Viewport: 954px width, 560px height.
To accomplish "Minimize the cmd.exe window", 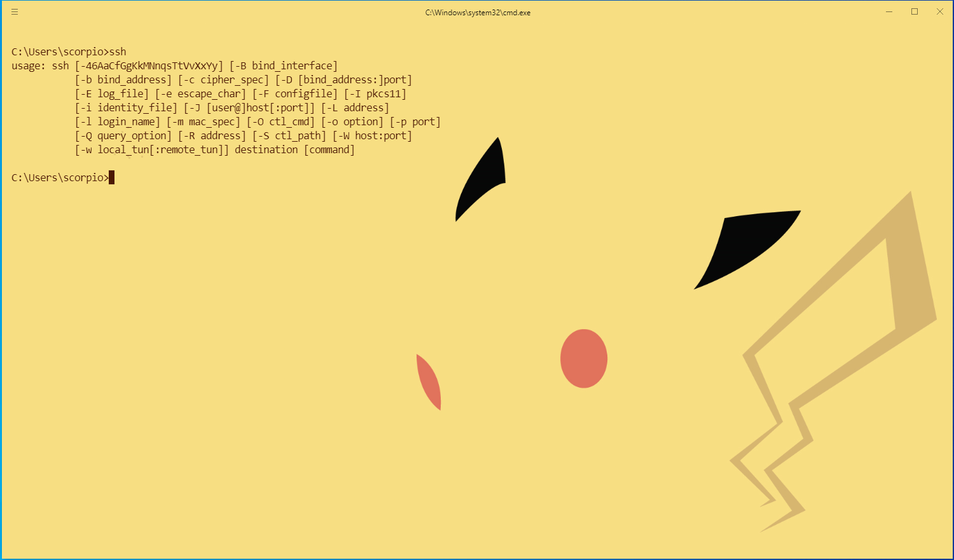I will coord(889,12).
